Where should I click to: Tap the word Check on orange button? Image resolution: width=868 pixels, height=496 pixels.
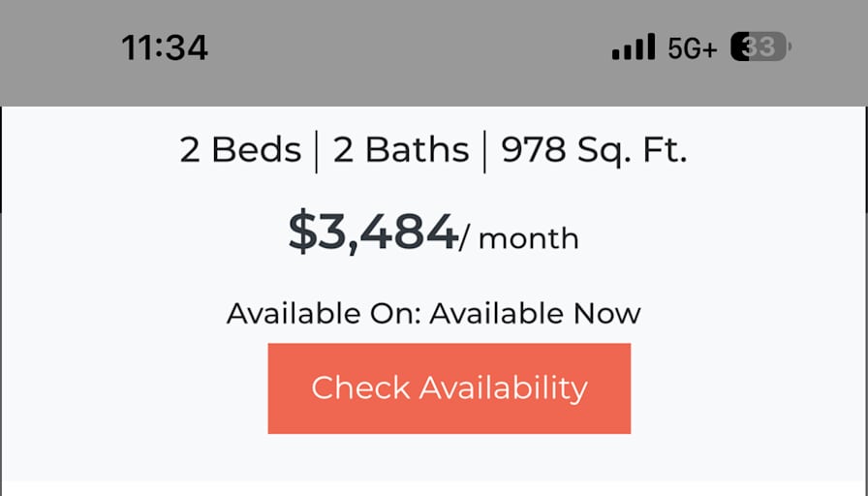coord(360,387)
